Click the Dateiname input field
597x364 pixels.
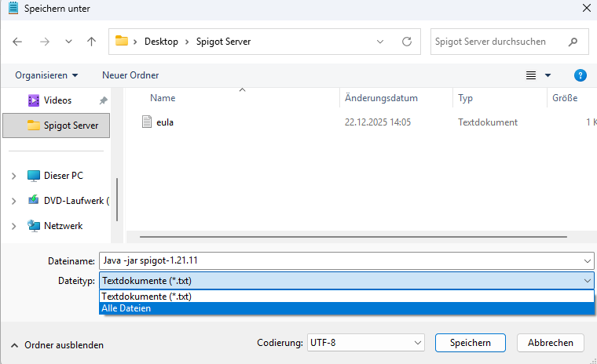coord(338,260)
